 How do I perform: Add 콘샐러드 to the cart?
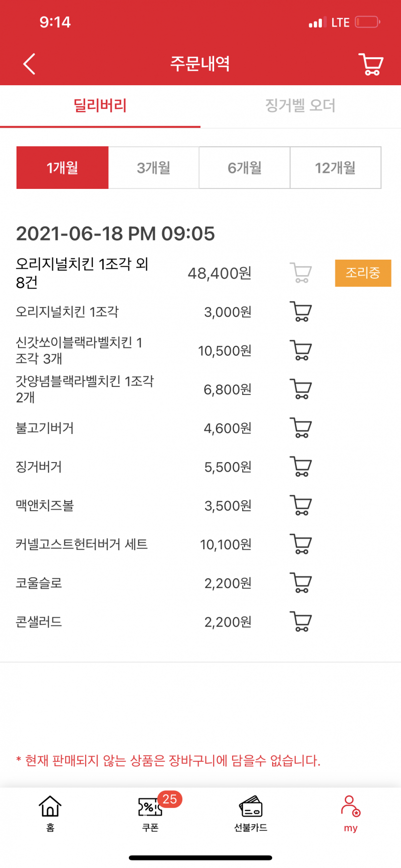tap(301, 621)
